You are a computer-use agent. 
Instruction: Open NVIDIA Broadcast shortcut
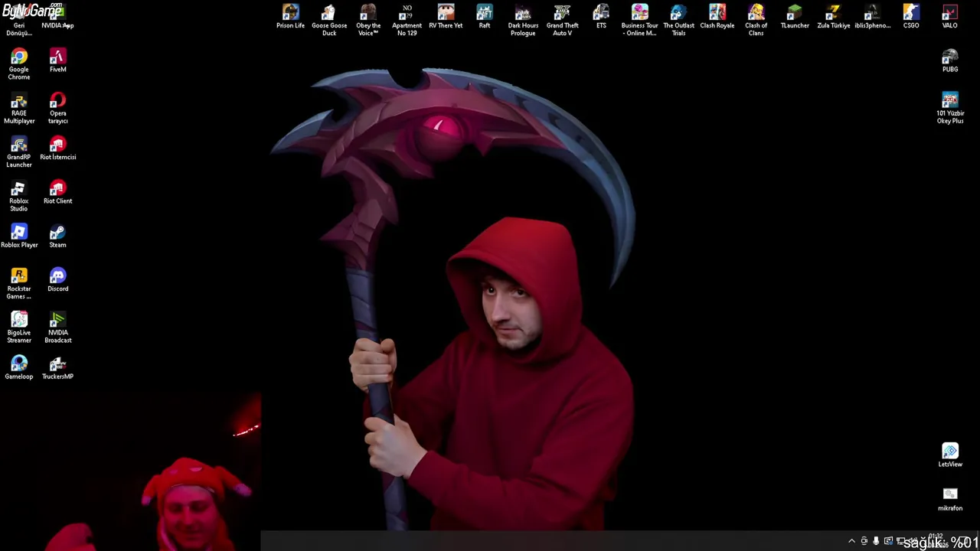click(57, 328)
